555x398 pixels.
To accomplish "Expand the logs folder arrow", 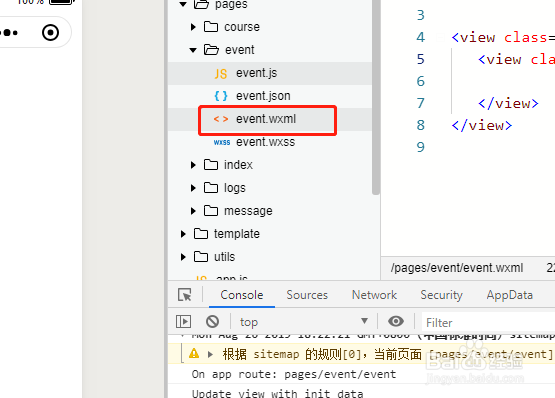I will pos(193,188).
